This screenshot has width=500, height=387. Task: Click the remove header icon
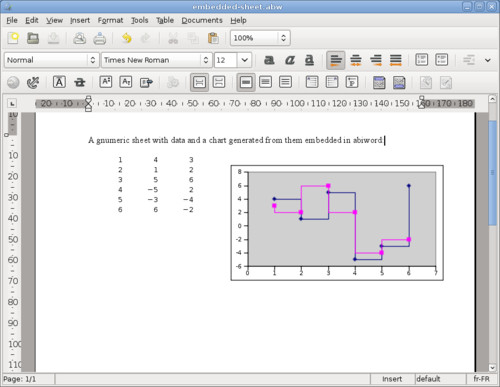[x=426, y=82]
